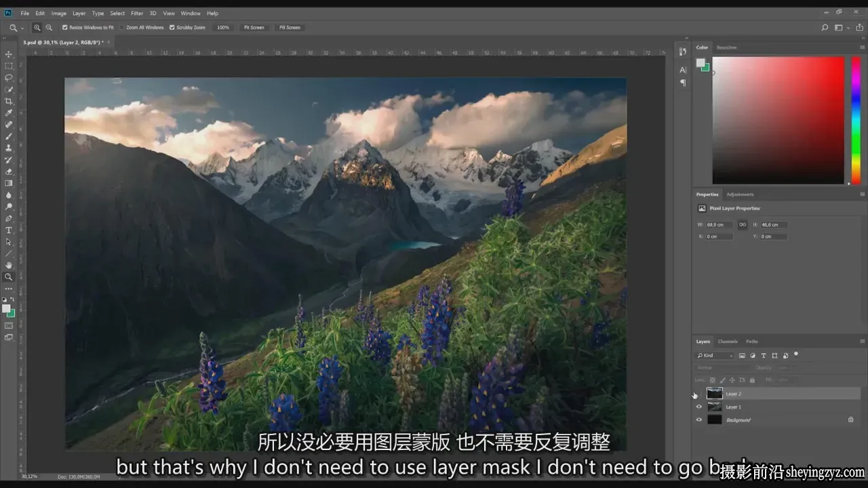
Task: Click the search icon at top right
Action: click(x=825, y=28)
